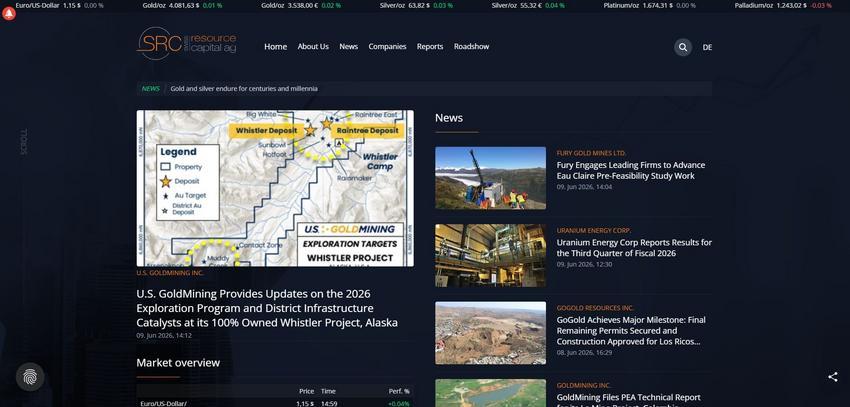Click Silver/oz 55,32 € ticker
850x407 pixels.
point(528,5)
